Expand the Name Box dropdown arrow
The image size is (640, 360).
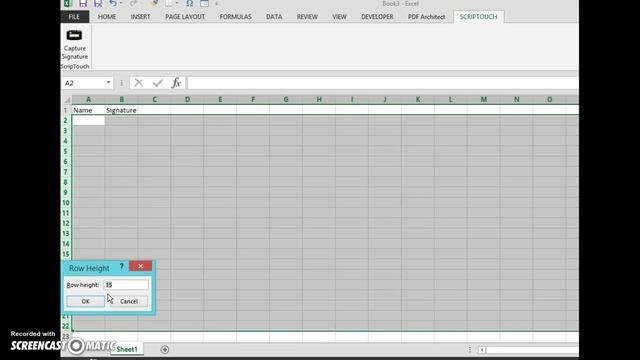109,82
